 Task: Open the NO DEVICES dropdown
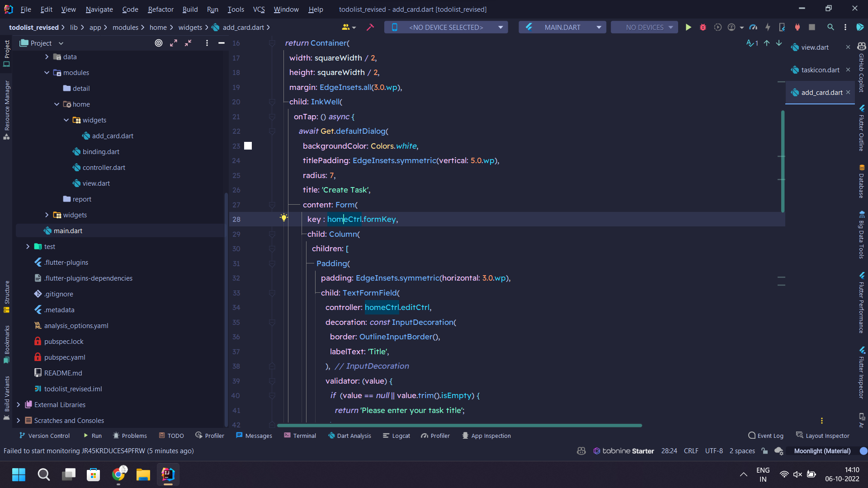(644, 28)
